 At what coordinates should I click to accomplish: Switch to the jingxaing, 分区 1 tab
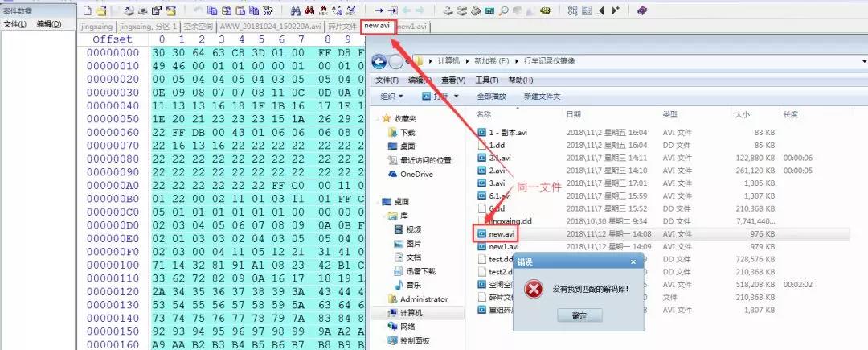tap(148, 27)
